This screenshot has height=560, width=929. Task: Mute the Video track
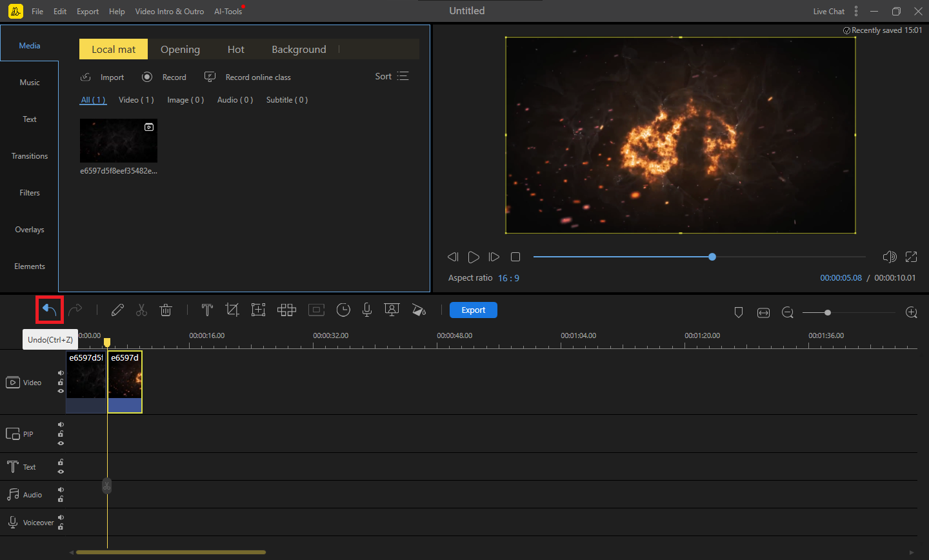pos(61,373)
